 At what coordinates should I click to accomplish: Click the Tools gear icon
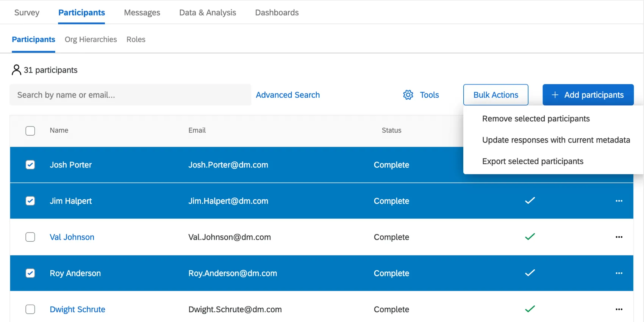pos(408,95)
